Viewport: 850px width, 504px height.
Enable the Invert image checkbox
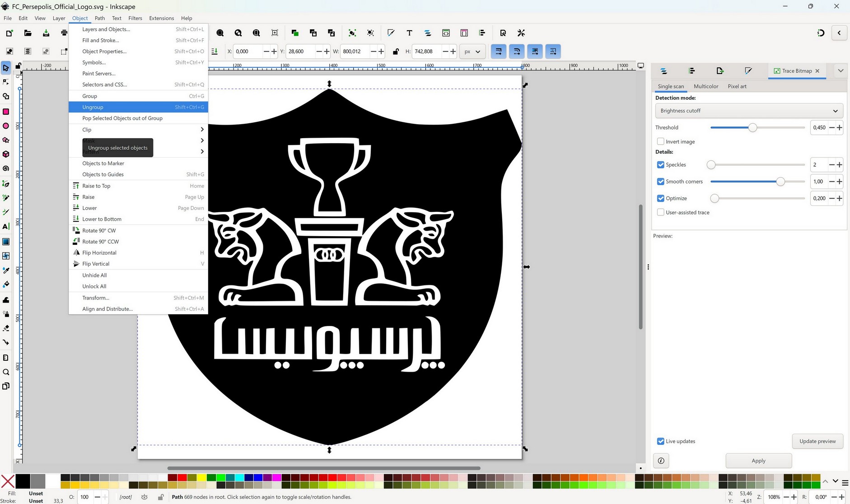click(661, 141)
